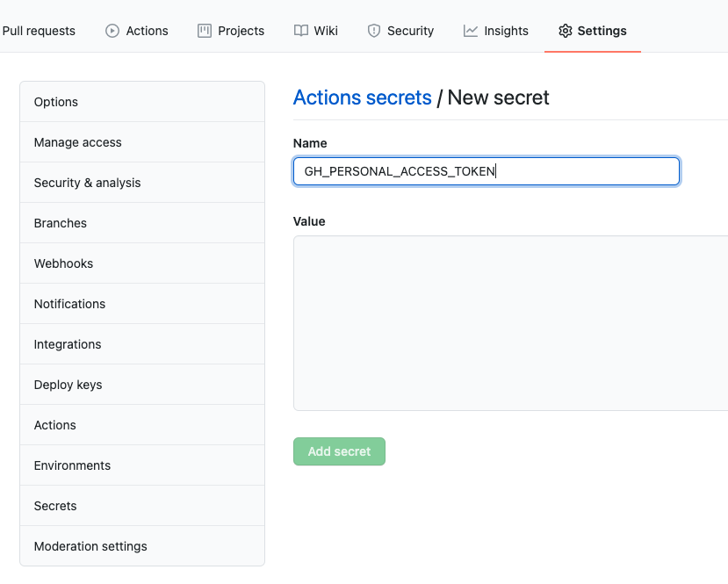728x584 pixels.
Task: Click the Insights graph icon
Action: tap(471, 31)
